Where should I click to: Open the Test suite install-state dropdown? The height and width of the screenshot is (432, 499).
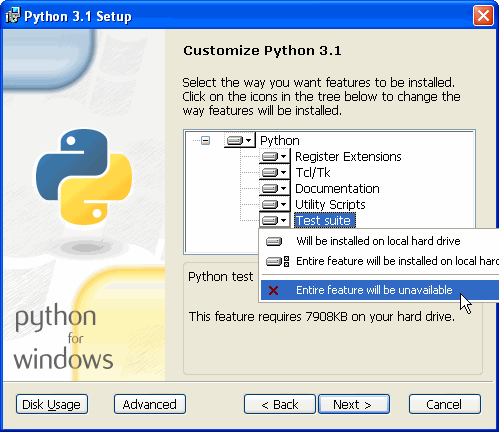(275, 220)
